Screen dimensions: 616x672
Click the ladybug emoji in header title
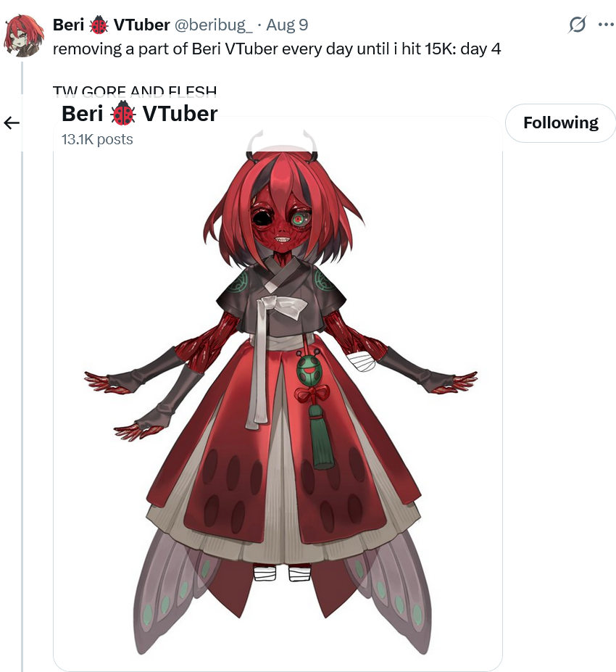click(x=123, y=114)
